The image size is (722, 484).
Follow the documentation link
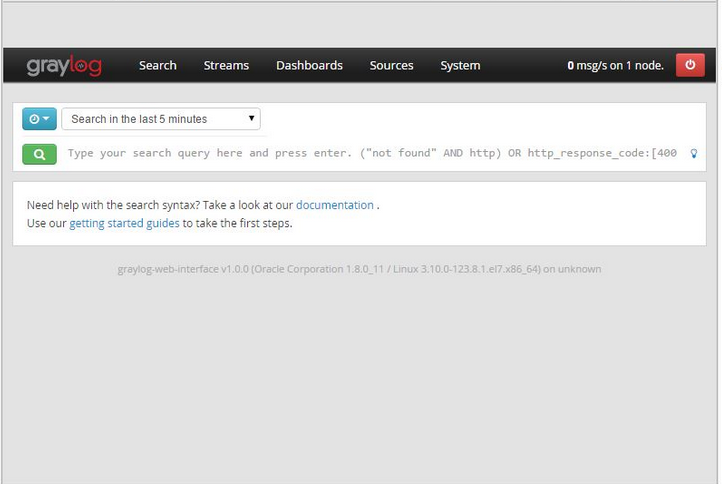tap(335, 205)
